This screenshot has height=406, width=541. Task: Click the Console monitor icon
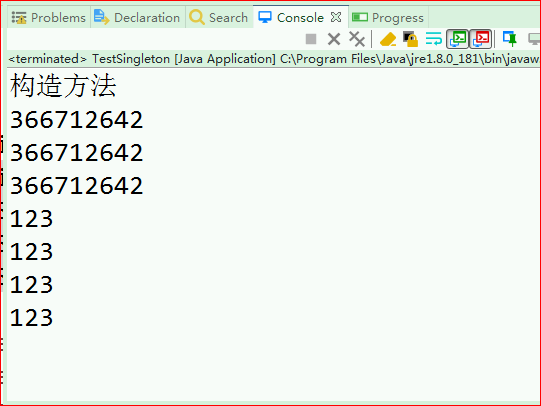pos(265,17)
